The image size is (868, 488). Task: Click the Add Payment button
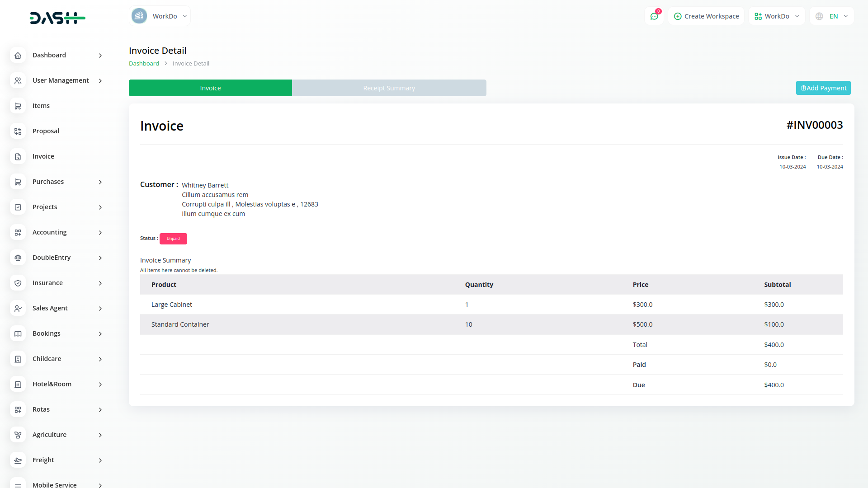point(823,88)
